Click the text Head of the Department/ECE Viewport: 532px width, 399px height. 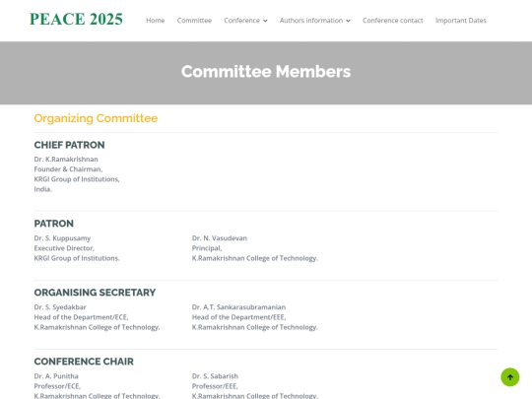pyautogui.click(x=81, y=317)
